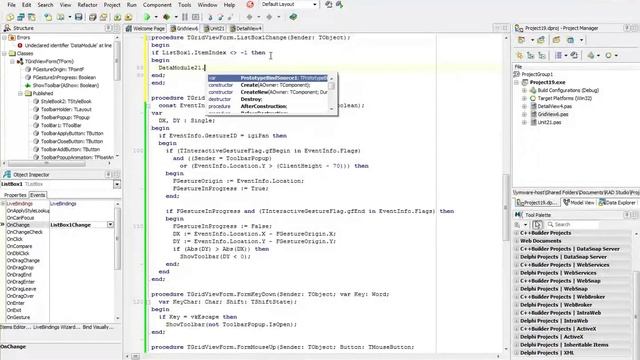Open the Default Layout dropdown
The height and width of the screenshot is (360, 640).
tap(315, 4)
